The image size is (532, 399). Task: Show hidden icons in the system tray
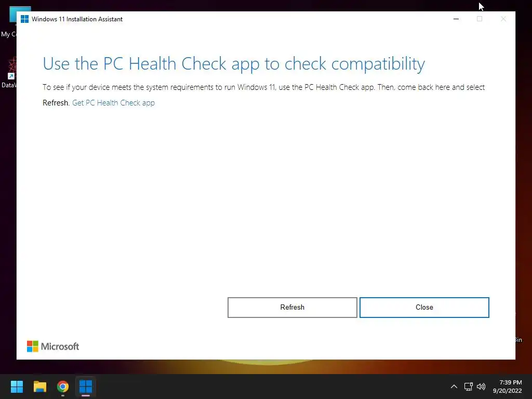point(454,387)
